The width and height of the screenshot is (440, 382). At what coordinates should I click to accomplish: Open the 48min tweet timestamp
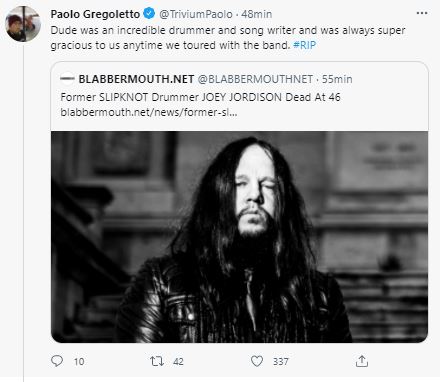tap(257, 14)
